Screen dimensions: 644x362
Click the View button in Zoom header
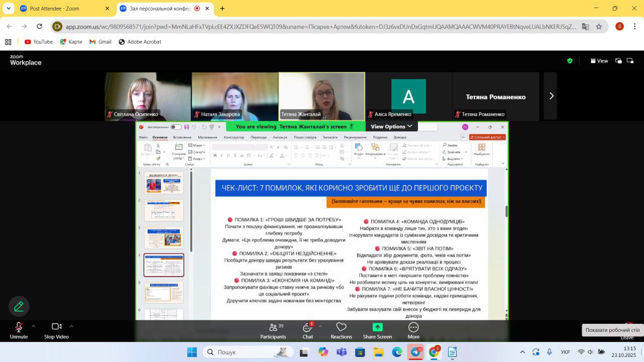(599, 61)
